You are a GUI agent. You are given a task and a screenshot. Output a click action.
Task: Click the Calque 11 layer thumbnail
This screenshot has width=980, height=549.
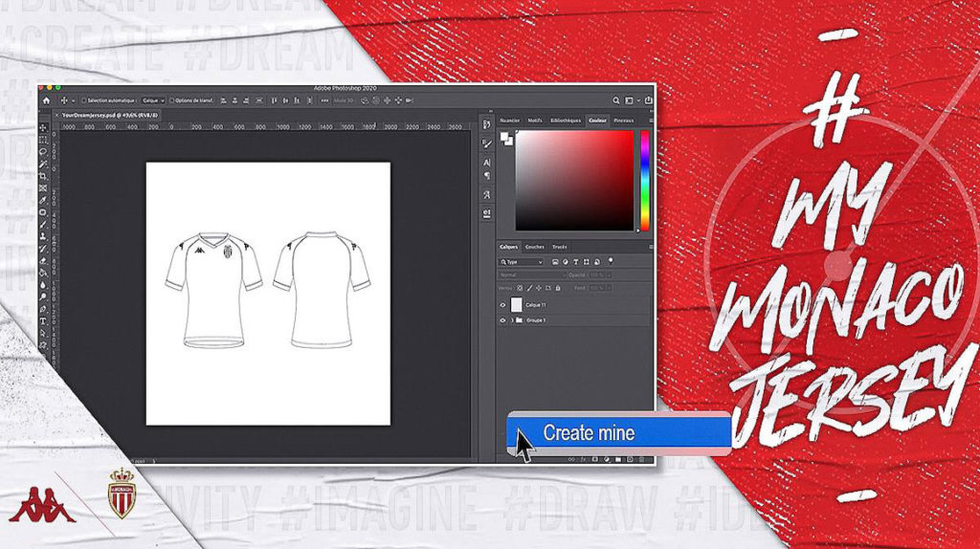click(518, 305)
